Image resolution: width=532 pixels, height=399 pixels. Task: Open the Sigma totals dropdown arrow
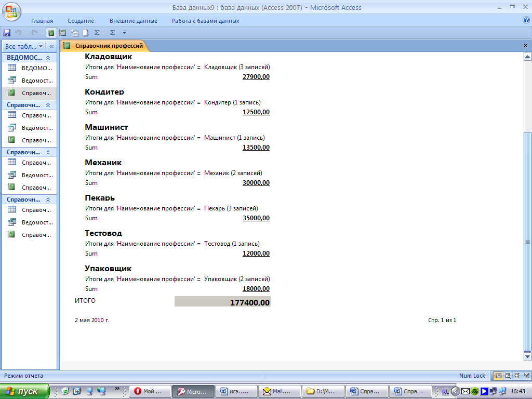103,33
